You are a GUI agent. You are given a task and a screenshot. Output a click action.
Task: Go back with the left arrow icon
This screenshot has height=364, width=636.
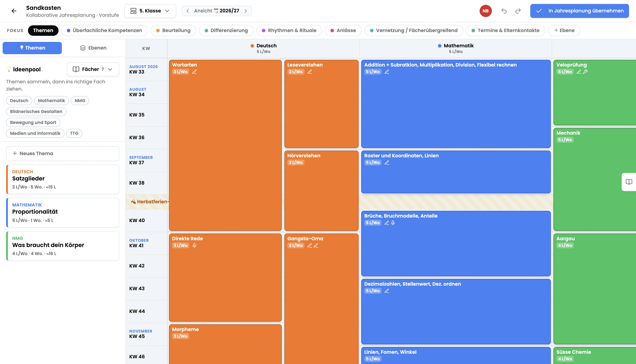point(14,11)
